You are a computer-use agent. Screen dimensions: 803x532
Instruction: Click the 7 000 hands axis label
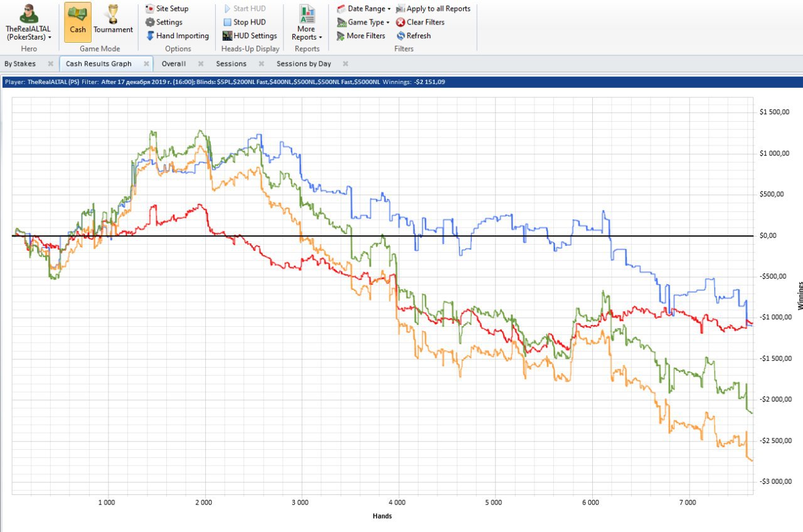tap(688, 503)
